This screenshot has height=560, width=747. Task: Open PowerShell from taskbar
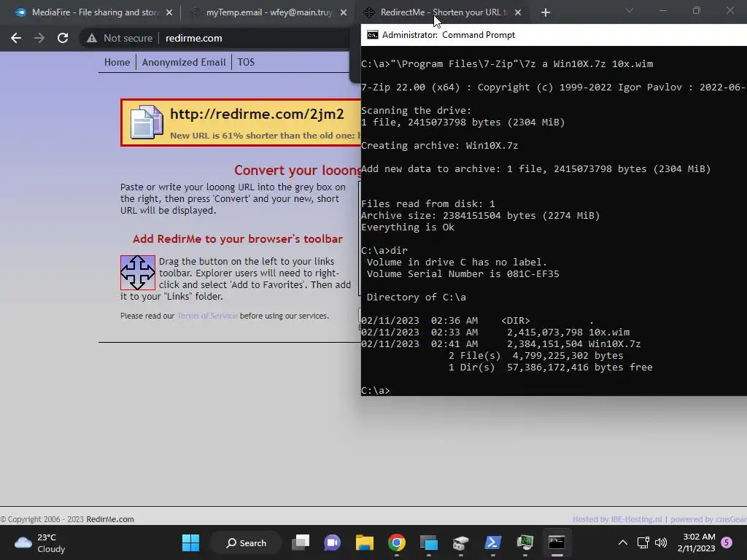pyautogui.click(x=492, y=542)
